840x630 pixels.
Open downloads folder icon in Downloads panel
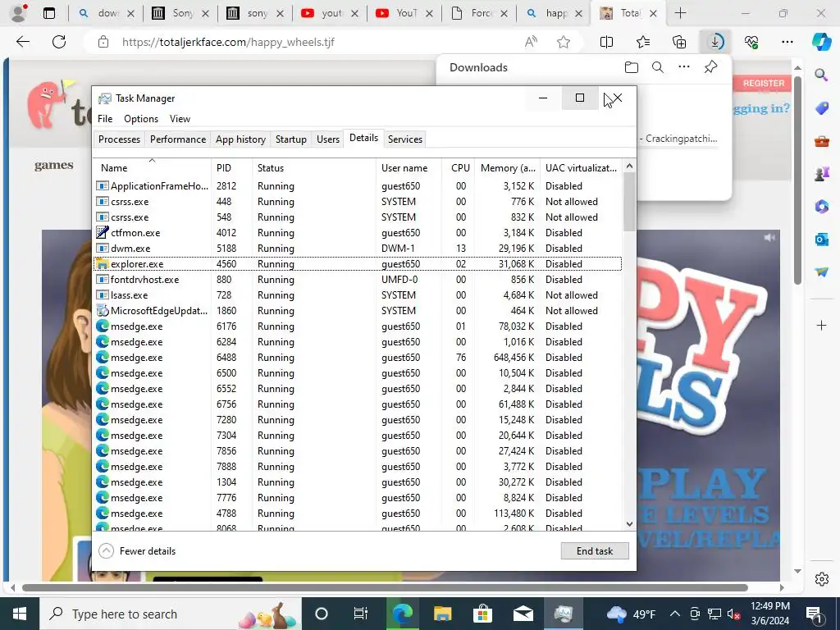632,67
